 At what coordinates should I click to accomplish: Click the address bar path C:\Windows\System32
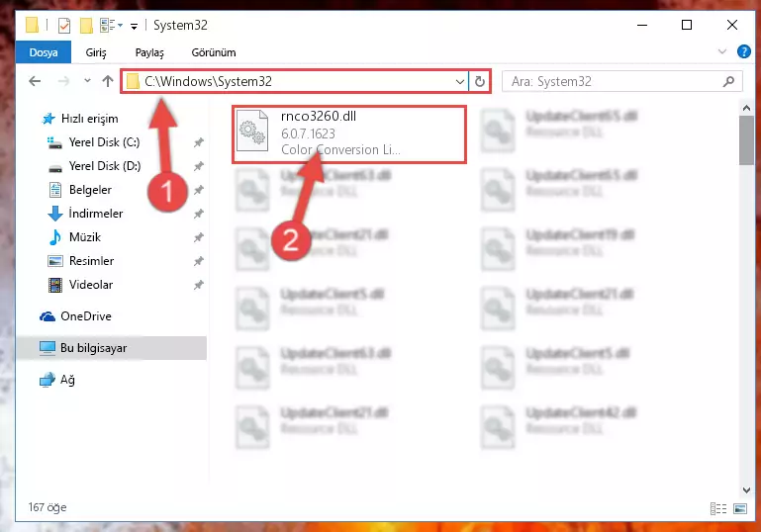coord(208,81)
